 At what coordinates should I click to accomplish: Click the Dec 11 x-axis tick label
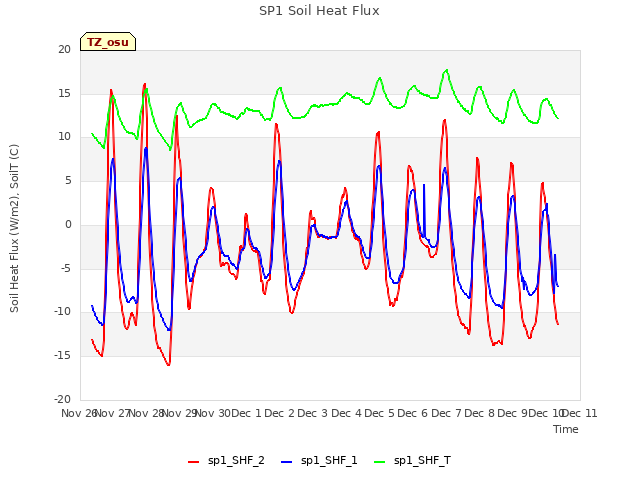tap(580, 413)
